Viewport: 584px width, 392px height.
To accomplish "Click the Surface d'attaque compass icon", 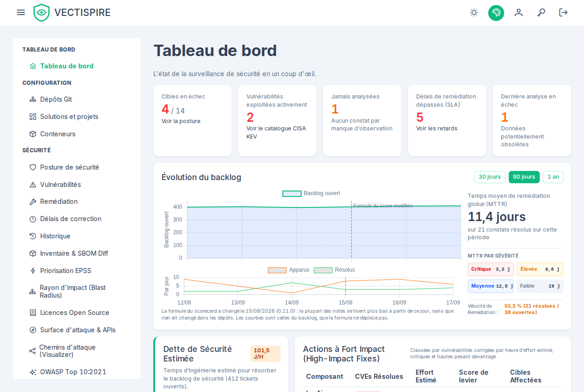I will point(33,330).
